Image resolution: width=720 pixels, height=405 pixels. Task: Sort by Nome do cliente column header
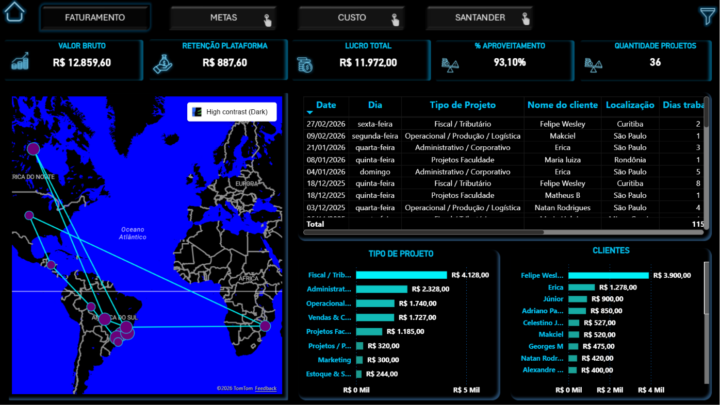562,105
